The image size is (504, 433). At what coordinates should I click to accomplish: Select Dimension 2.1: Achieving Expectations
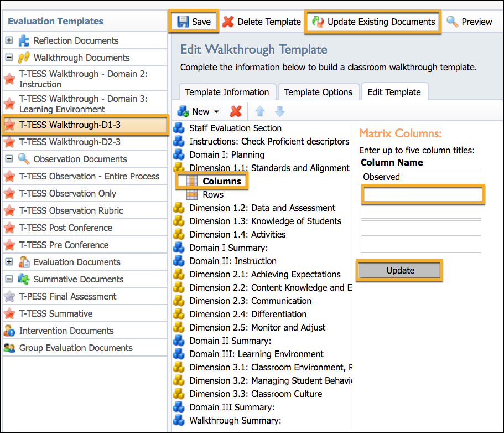[x=265, y=274]
